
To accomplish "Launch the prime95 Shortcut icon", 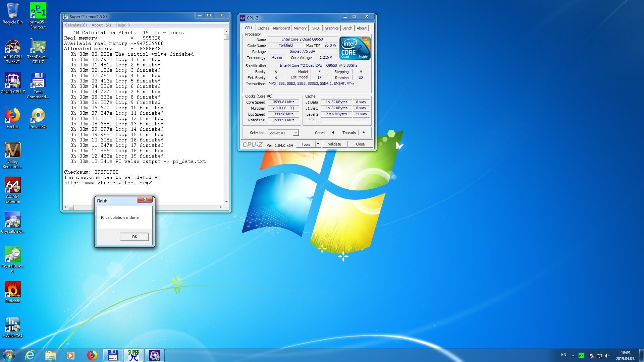I will click(38, 16).
